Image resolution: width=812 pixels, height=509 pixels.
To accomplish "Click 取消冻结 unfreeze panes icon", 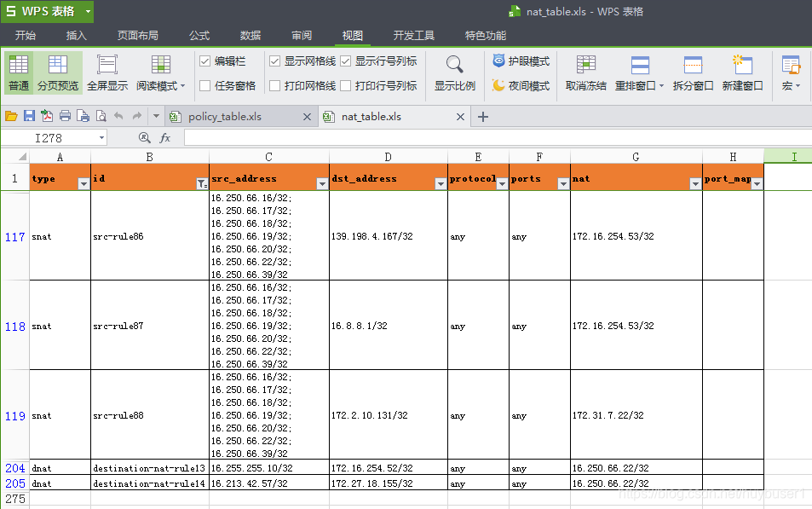I will [585, 66].
